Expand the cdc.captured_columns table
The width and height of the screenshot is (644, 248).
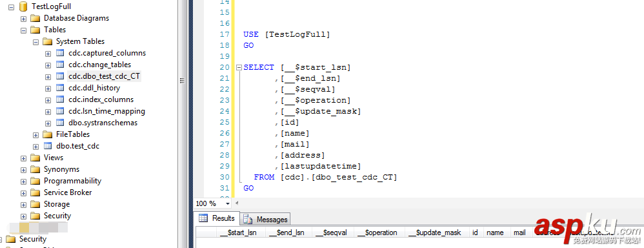pos(48,54)
